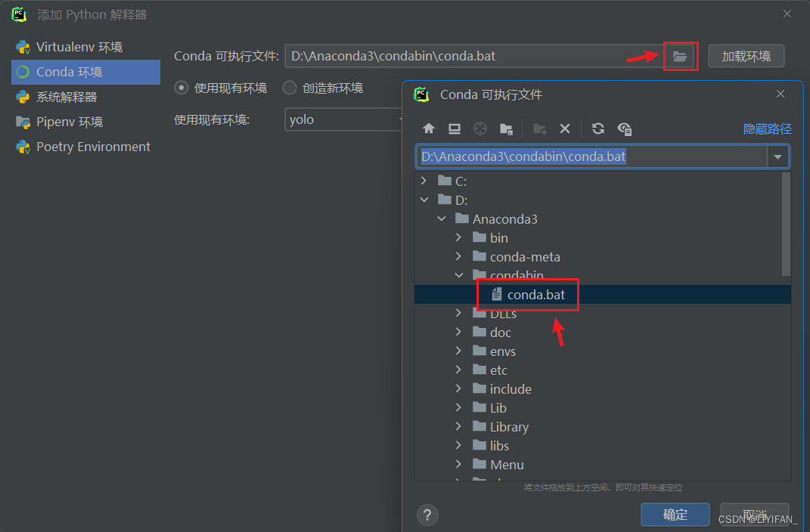Click the Home directory toolbar icon
810x532 pixels.
point(428,128)
